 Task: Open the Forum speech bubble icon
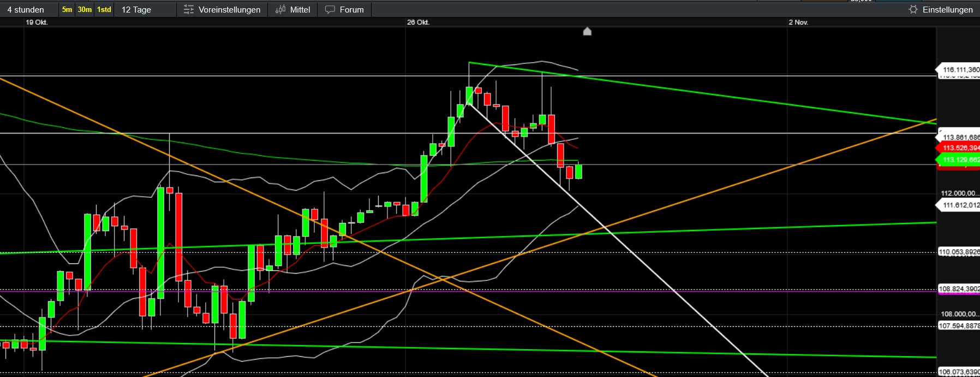[x=330, y=10]
